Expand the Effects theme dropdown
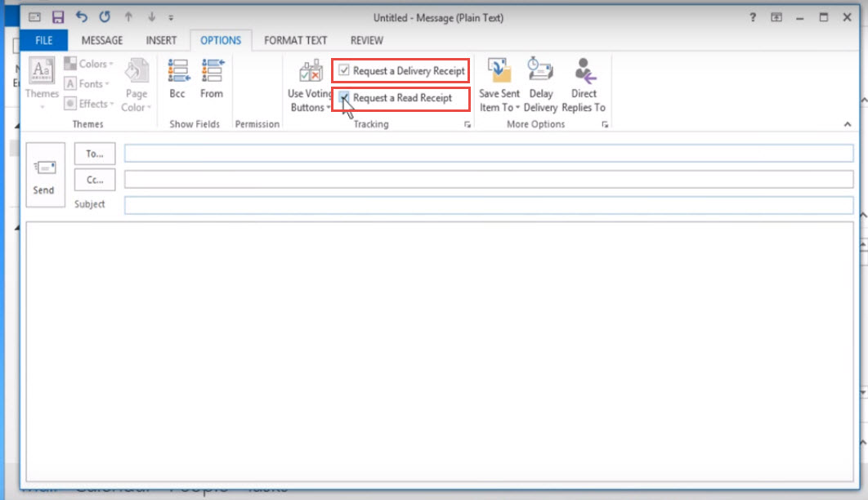868x500 pixels. (88, 104)
